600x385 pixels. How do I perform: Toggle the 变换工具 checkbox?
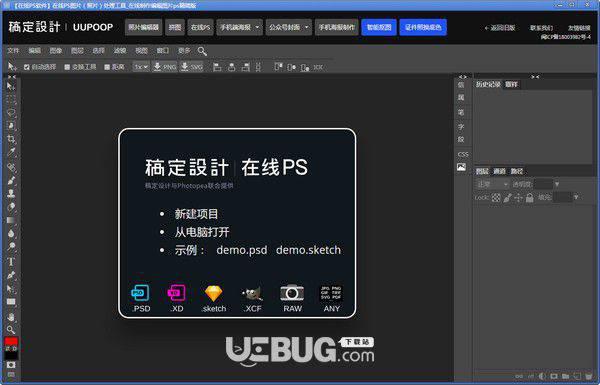(x=67, y=67)
